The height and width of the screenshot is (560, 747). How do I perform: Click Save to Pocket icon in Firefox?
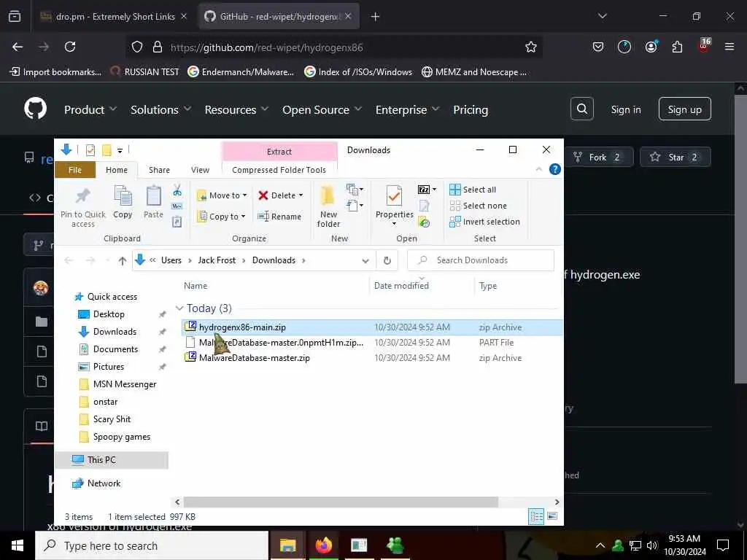pos(598,47)
